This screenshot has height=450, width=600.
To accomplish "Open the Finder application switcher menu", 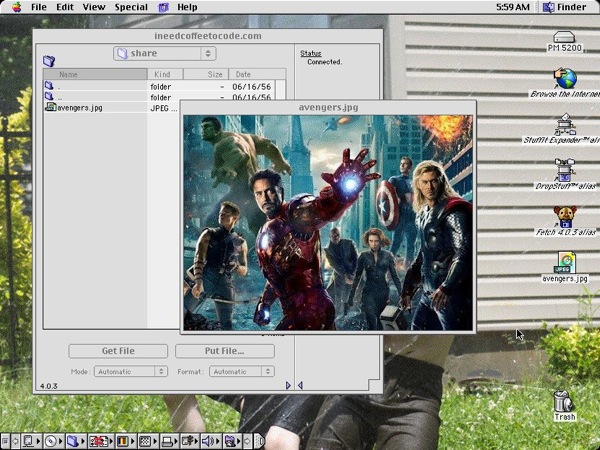I will click(x=565, y=7).
